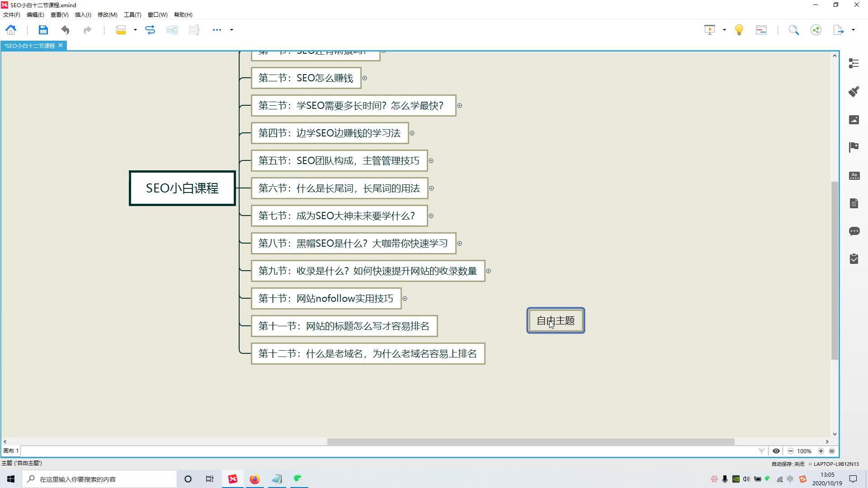Click the more options (...) toolbar button
Screen dimensions: 868x488
pos(217,30)
